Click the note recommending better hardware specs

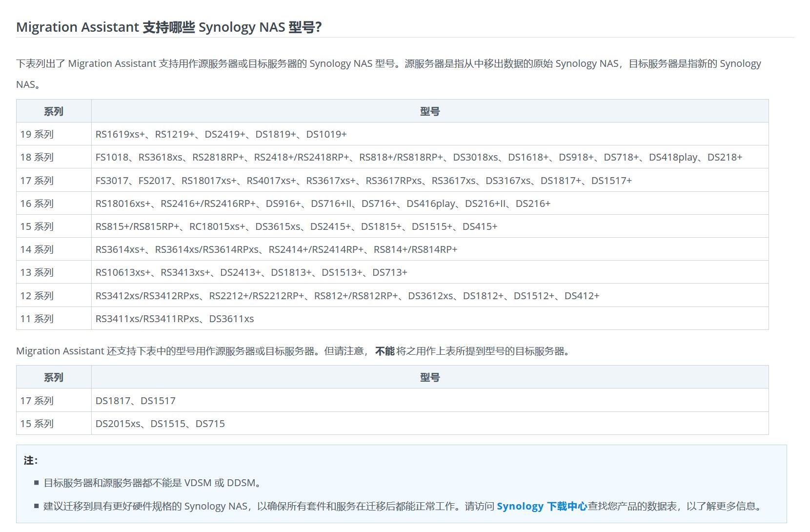click(404, 506)
